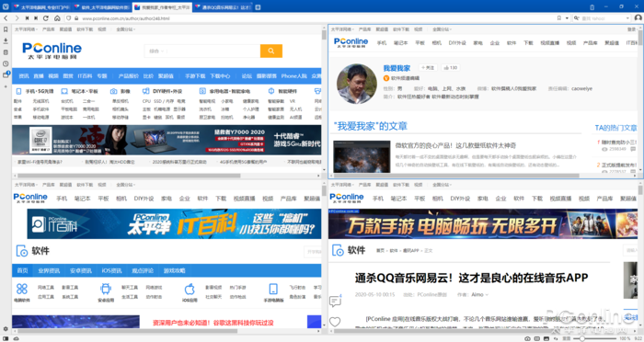Toggle image loading in status bar
644x342 pixels.
[x=546, y=338]
